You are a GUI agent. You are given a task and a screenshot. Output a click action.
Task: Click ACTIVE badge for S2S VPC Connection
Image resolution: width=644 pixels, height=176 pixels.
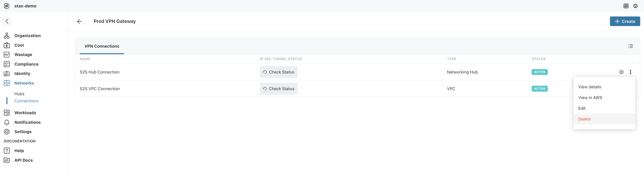540,89
